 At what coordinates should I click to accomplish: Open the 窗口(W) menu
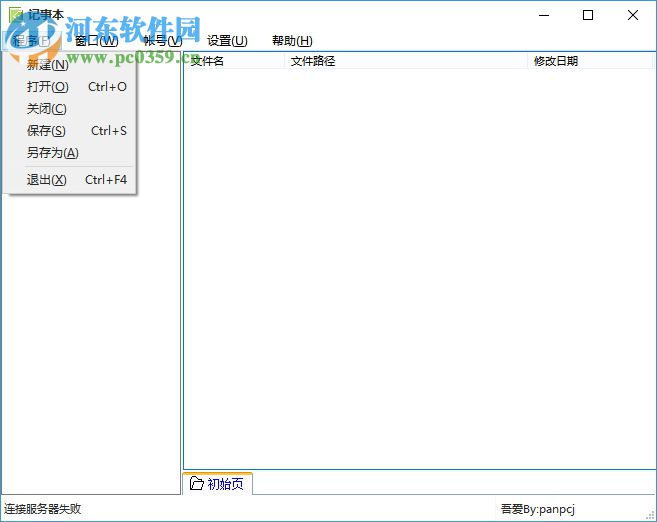pos(96,41)
